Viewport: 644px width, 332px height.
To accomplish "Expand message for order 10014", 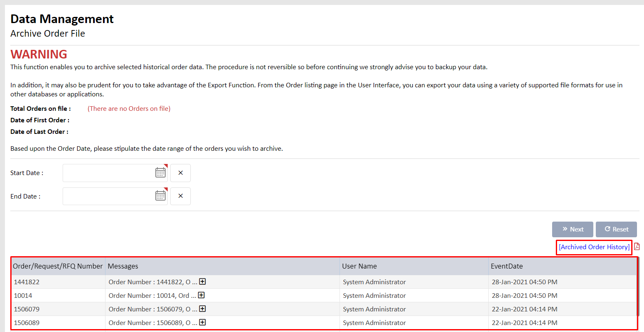I will pos(201,295).
